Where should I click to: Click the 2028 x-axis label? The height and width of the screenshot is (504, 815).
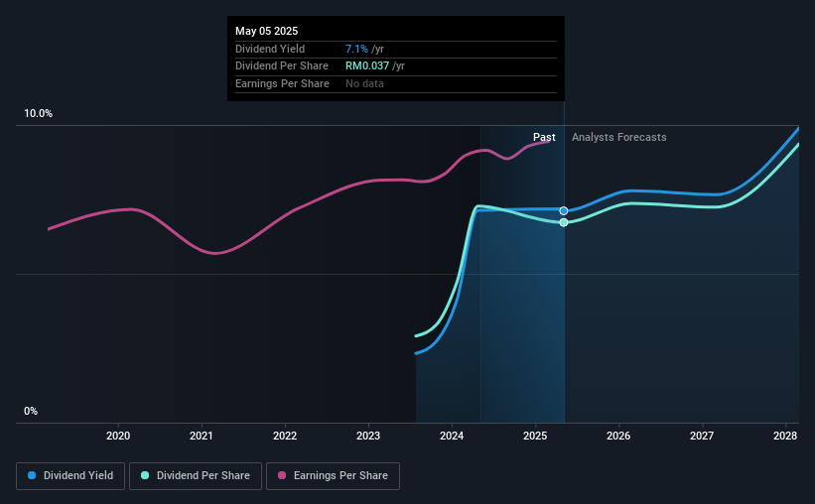point(785,436)
